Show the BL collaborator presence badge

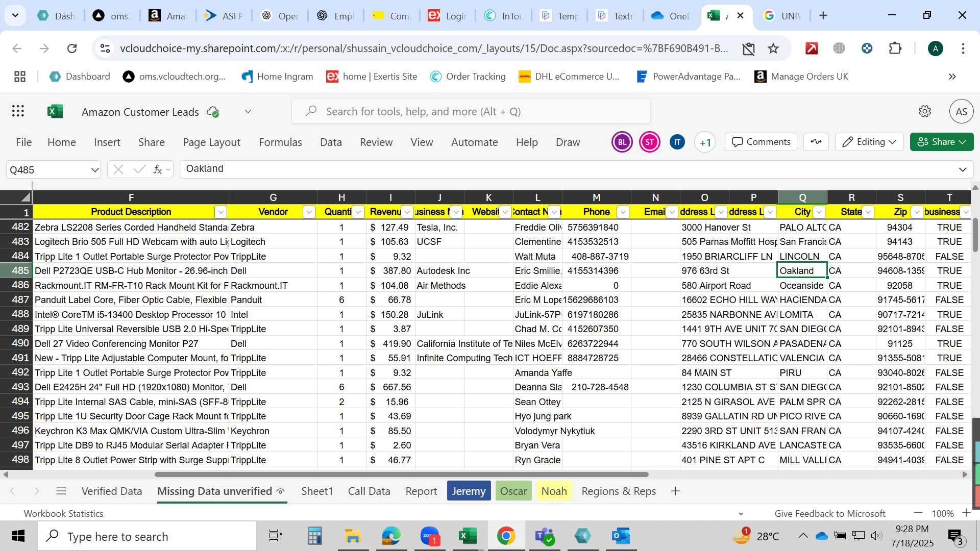click(622, 142)
